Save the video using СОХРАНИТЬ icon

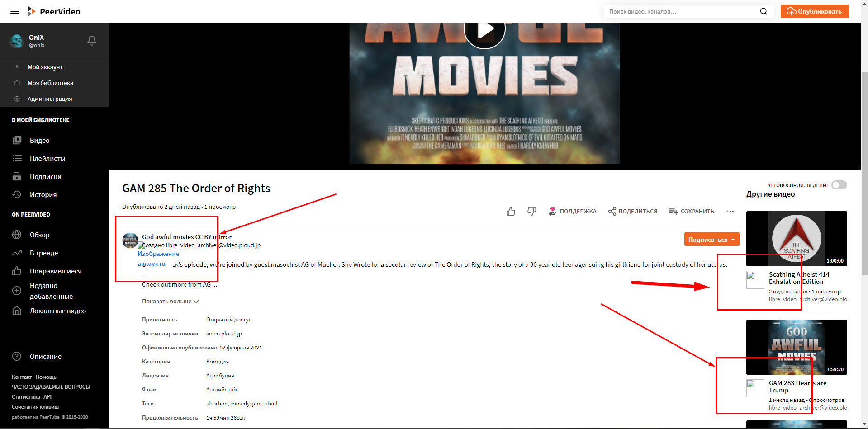pyautogui.click(x=692, y=211)
